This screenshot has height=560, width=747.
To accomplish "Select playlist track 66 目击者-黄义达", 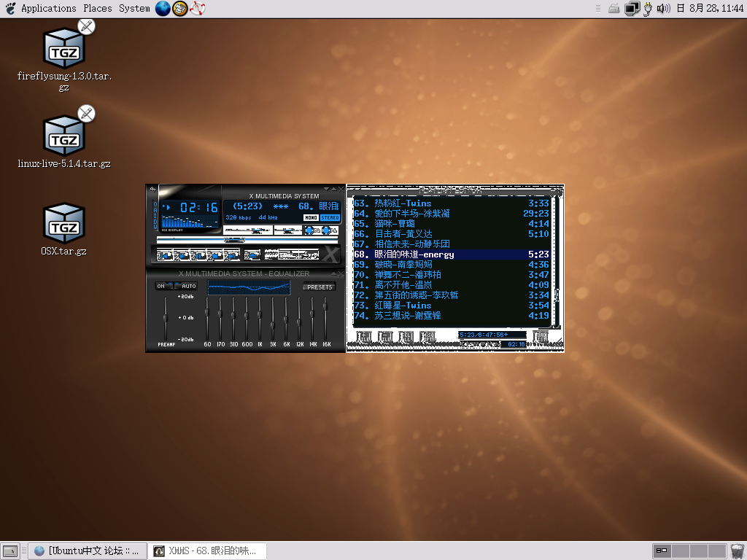I will click(452, 234).
